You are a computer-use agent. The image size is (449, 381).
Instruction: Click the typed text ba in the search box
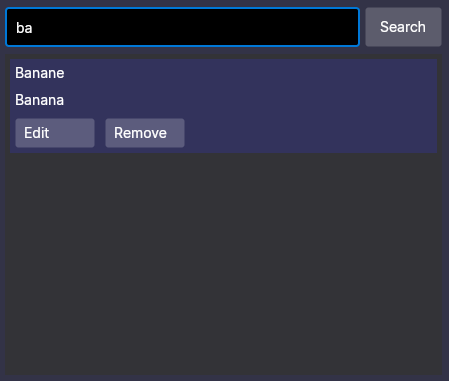[24, 28]
